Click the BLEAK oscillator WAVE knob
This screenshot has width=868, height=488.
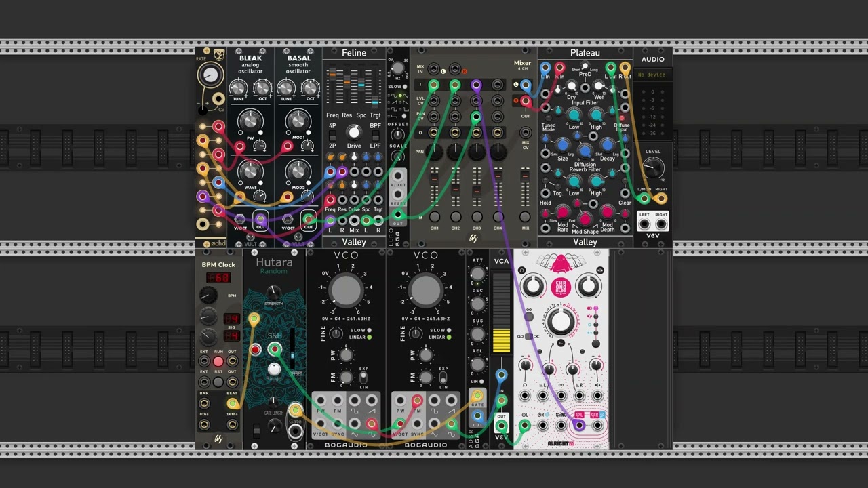(x=250, y=170)
